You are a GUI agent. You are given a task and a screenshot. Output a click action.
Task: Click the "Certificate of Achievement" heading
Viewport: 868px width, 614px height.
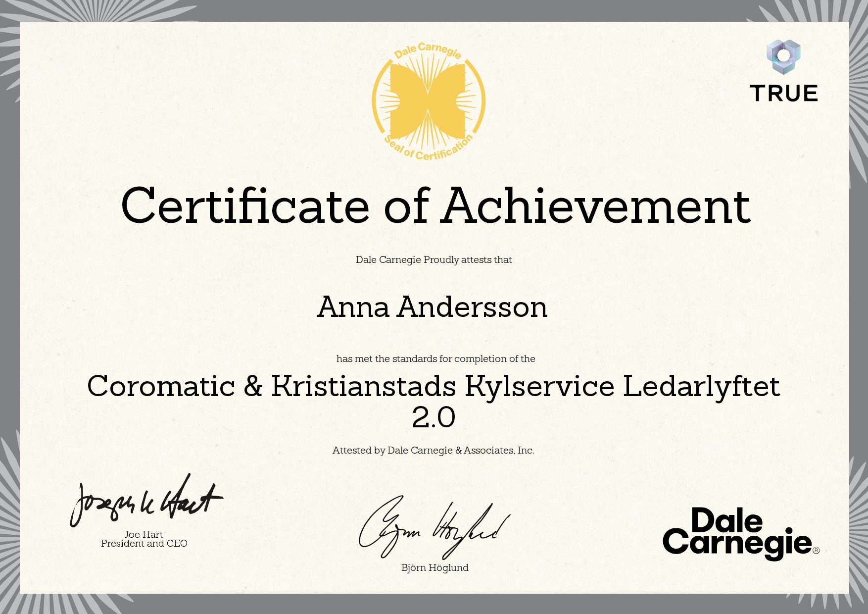coord(435,205)
